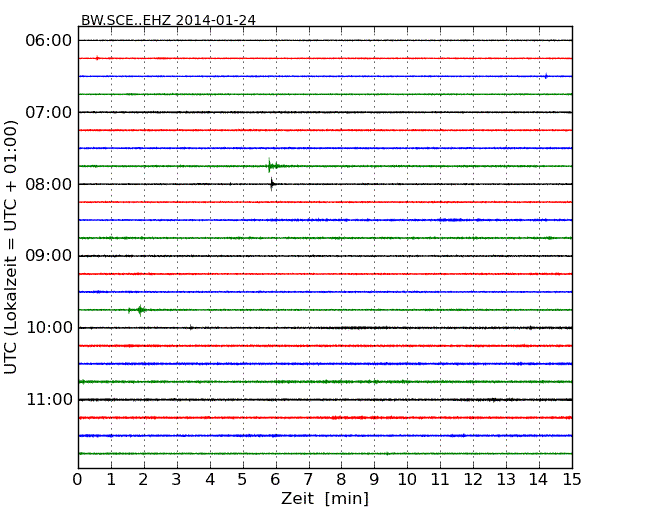The height and width of the screenshot is (520, 650).
Task: Click the black seismic spike on the 08:00 trace
Action: (272, 184)
